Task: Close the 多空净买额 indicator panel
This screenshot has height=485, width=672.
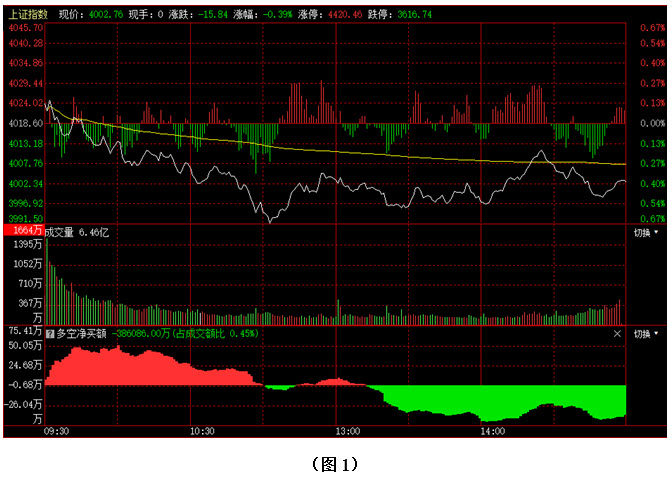Action: point(617,333)
